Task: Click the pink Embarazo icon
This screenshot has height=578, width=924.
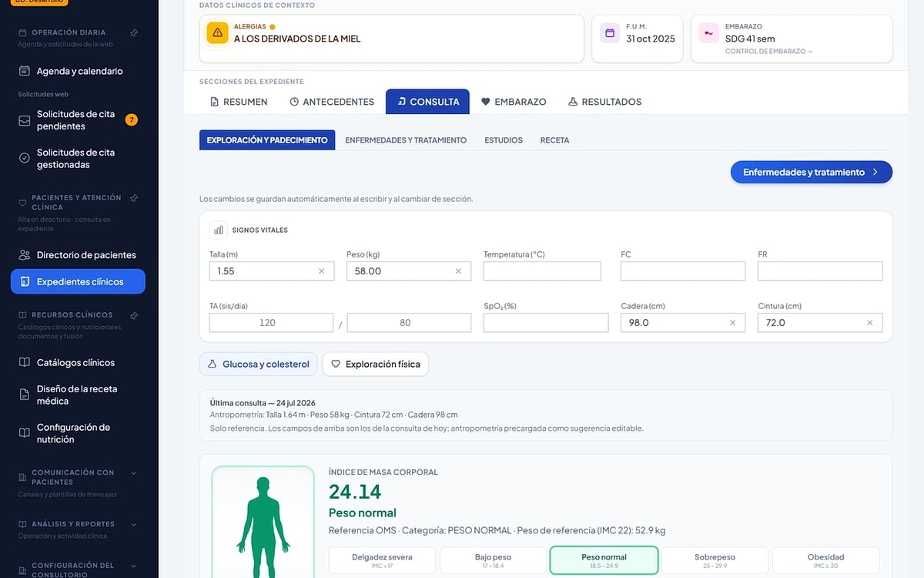Action: (x=708, y=32)
